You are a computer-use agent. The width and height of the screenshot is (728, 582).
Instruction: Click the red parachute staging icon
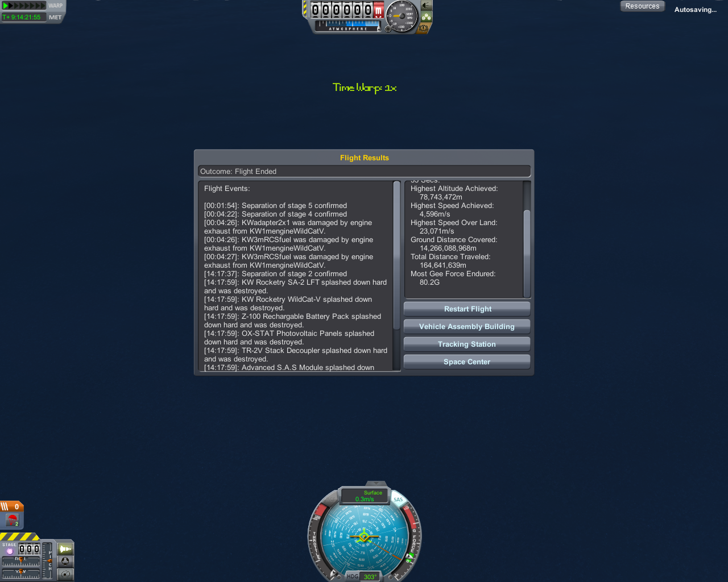12,519
